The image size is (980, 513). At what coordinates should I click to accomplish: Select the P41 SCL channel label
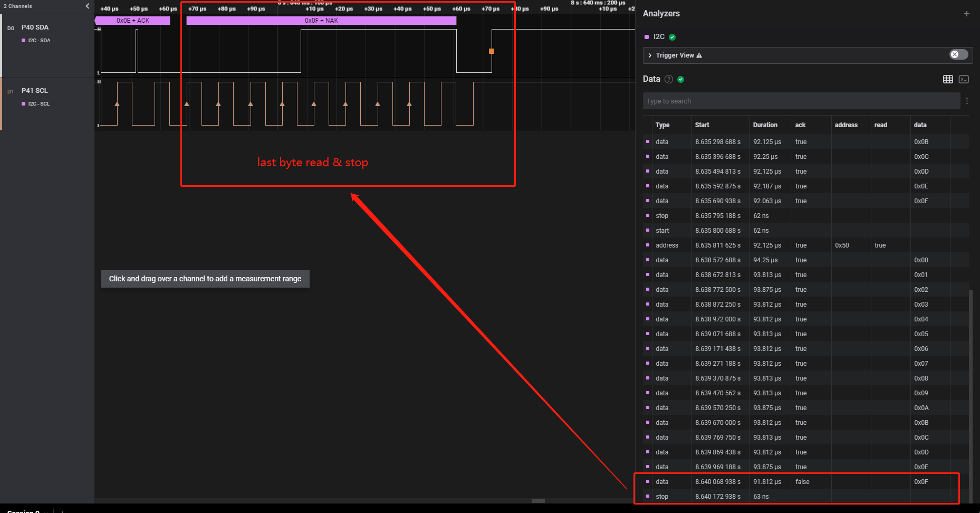tap(34, 91)
